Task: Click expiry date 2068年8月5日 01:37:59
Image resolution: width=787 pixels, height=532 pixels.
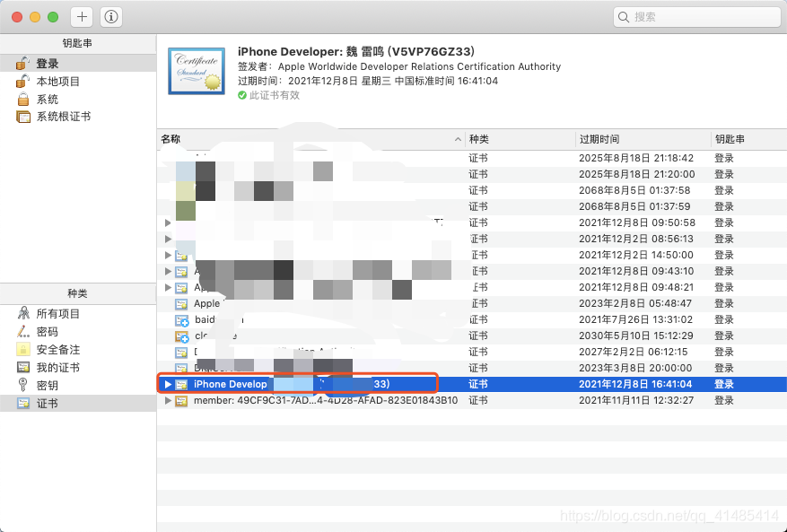Action: 634,206
